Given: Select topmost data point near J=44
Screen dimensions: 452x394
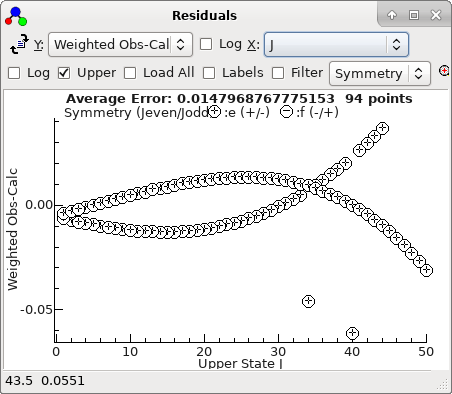Looking at the screenshot, I should coord(382,128).
